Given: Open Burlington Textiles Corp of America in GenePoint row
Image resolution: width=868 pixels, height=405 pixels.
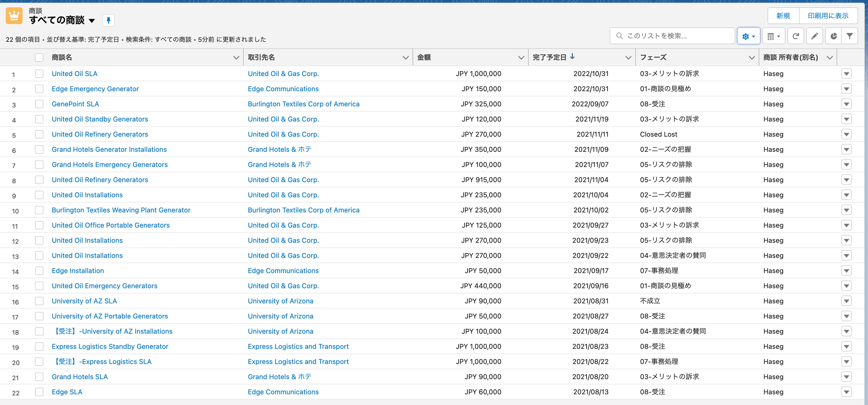Looking at the screenshot, I should [x=304, y=104].
